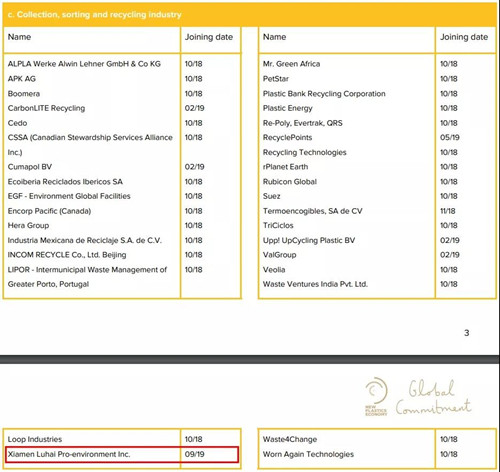The height and width of the screenshot is (472, 500).
Task: Click the page number '3'
Action: 467,333
